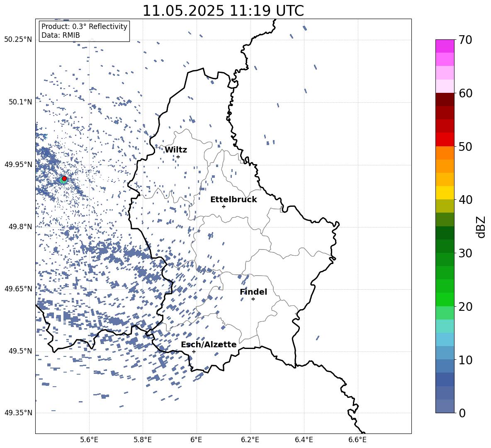
Task: Click the Wiltz city label
Action: point(176,150)
